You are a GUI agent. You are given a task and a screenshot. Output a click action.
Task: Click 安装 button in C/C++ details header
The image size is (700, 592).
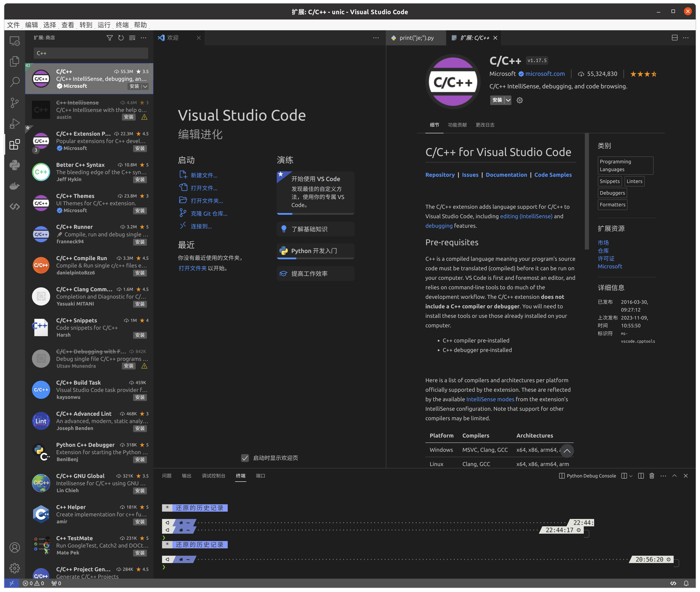click(x=497, y=100)
